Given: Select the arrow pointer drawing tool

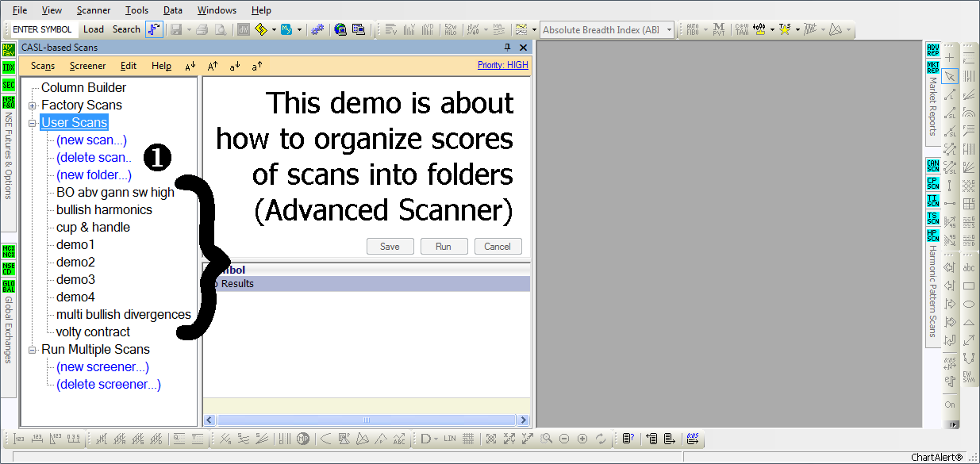Looking at the screenshot, I should (950, 76).
